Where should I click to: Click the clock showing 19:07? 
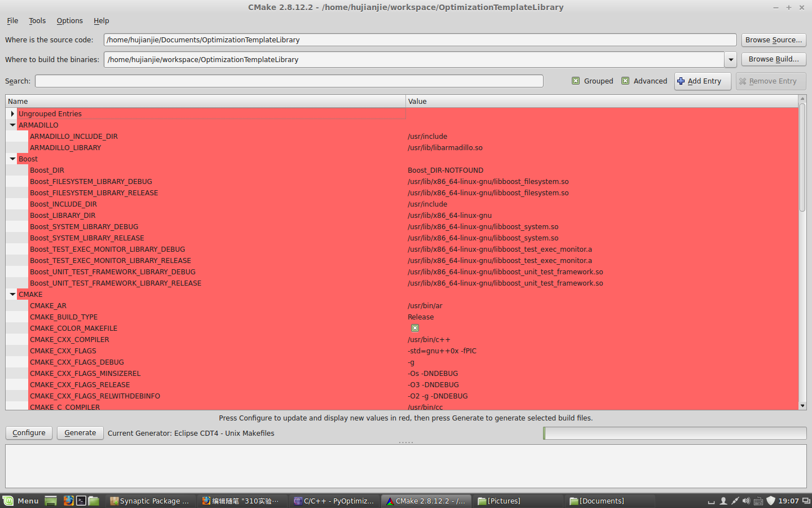(x=788, y=501)
